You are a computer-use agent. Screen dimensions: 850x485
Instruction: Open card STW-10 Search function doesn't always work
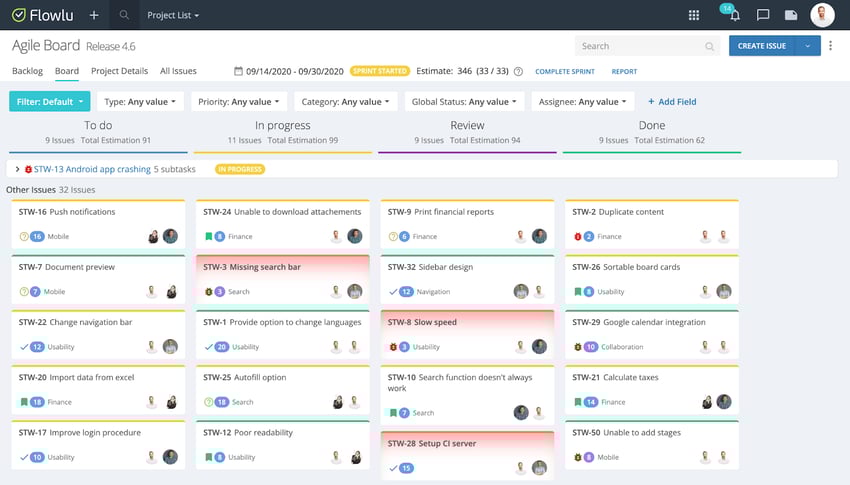pyautogui.click(x=467, y=395)
